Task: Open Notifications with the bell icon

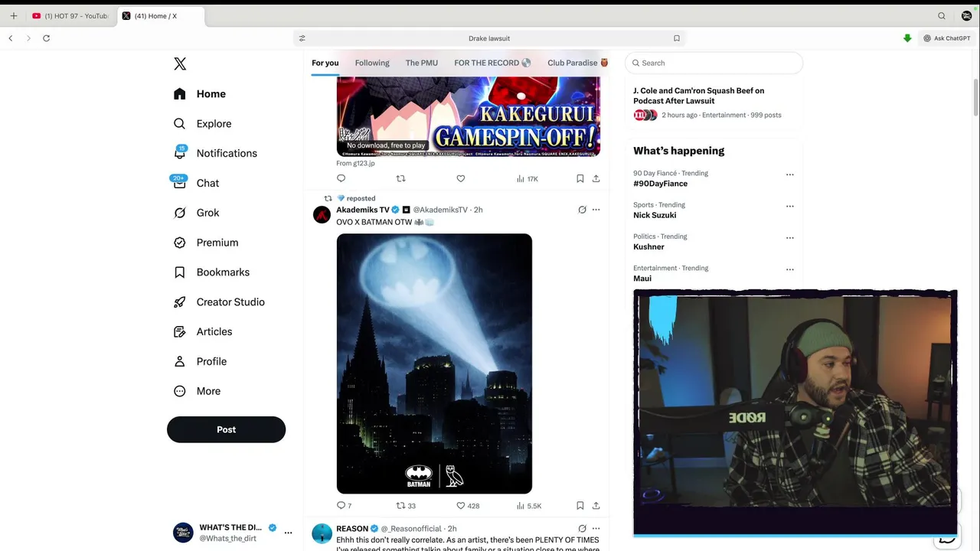Action: coord(216,153)
